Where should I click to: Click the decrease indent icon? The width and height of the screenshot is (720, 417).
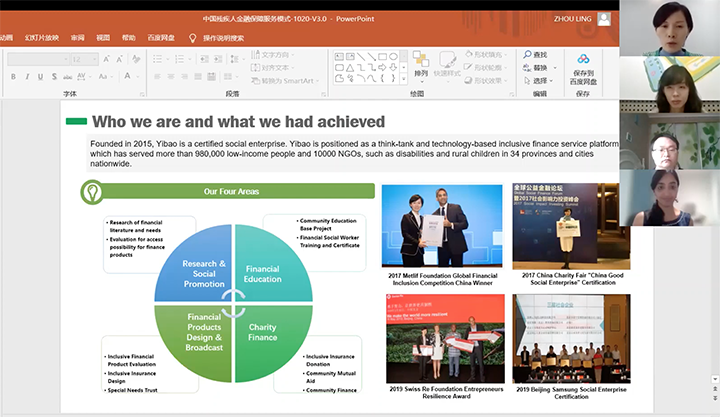coord(204,59)
